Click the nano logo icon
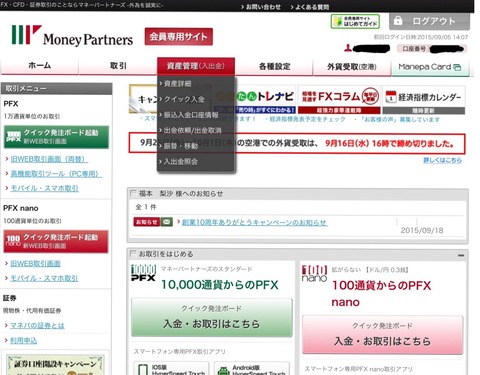480x375 pixels. coord(314,273)
